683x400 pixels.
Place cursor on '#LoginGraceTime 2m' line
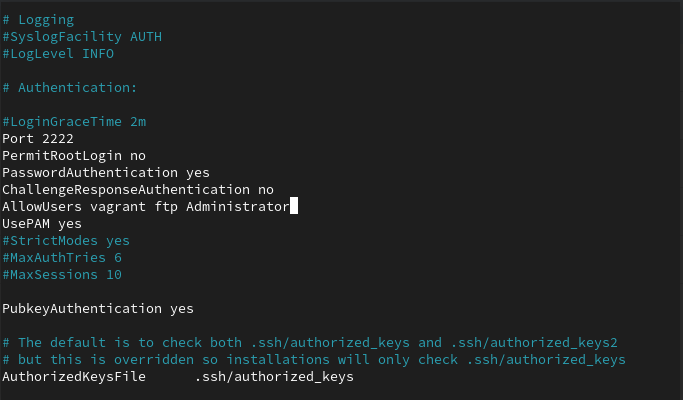[75, 122]
